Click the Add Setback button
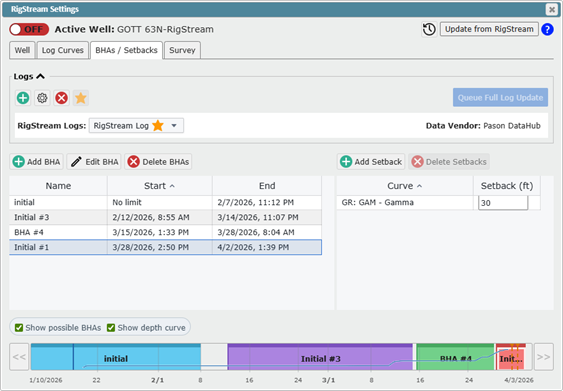The width and height of the screenshot is (563, 391). 371,162
